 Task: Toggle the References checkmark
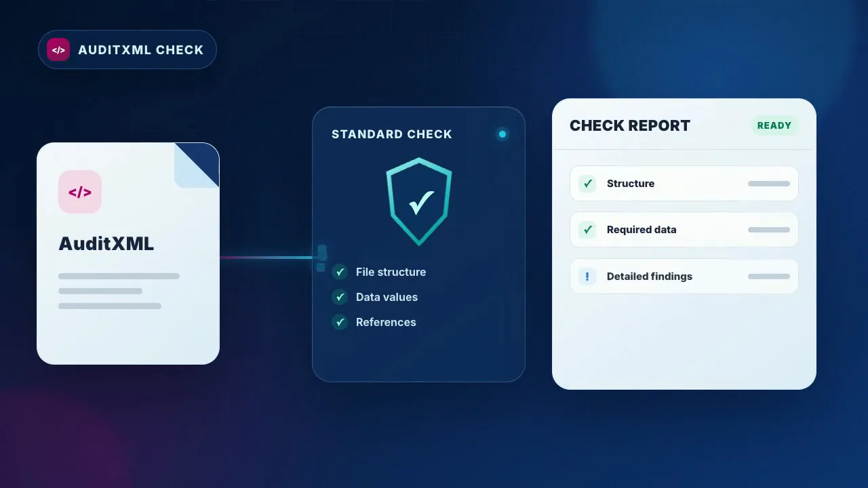(340, 322)
